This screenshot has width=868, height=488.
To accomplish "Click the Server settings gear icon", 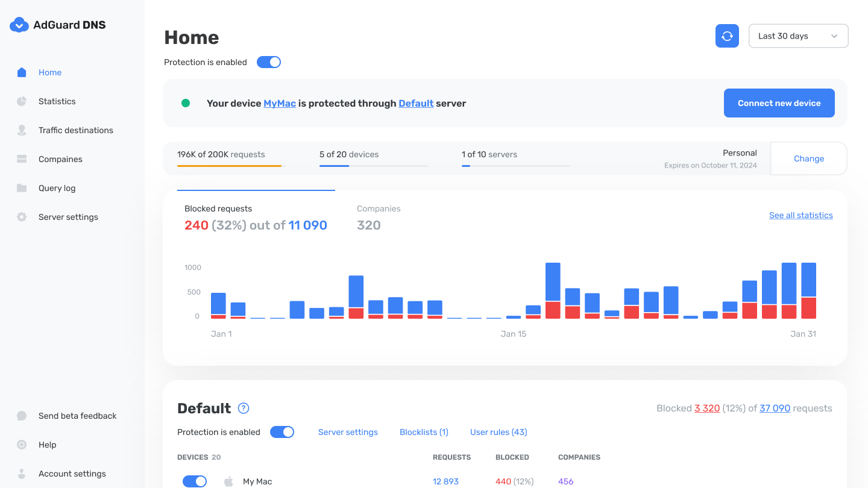I will tap(22, 217).
